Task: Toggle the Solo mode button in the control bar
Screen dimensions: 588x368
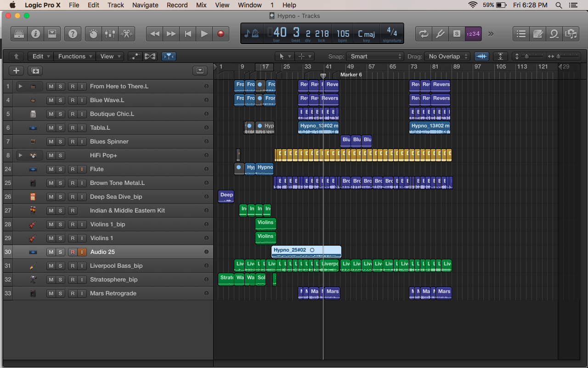Action: tap(457, 34)
